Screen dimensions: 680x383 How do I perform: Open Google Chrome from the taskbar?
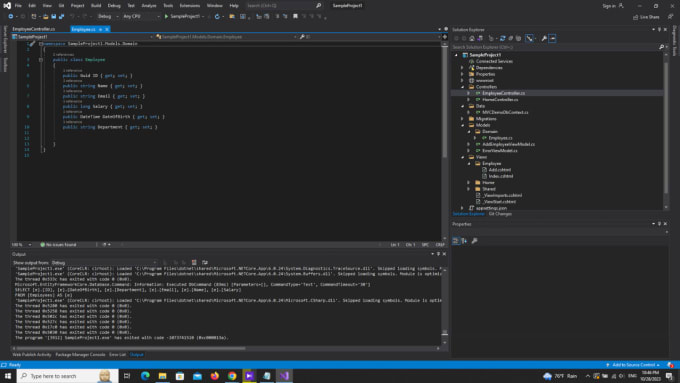232,376
